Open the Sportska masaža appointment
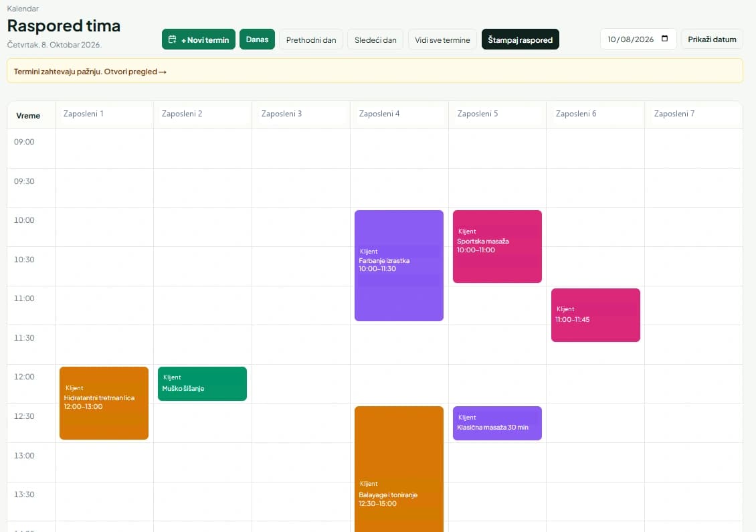 point(497,246)
